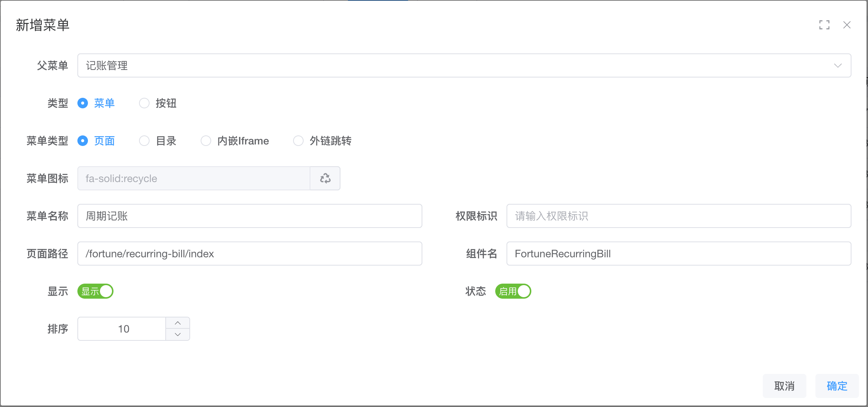Click the 页面路径 input field
The image size is (868, 407).
tap(250, 254)
